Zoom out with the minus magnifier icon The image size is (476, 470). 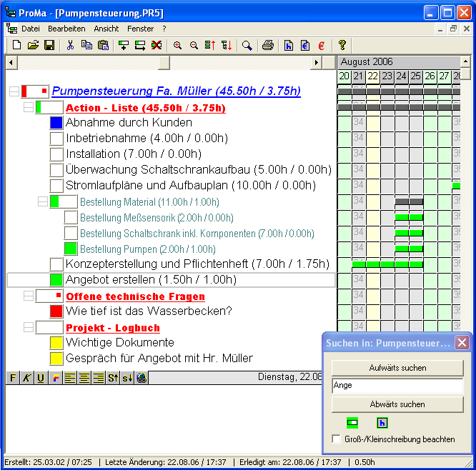194,45
